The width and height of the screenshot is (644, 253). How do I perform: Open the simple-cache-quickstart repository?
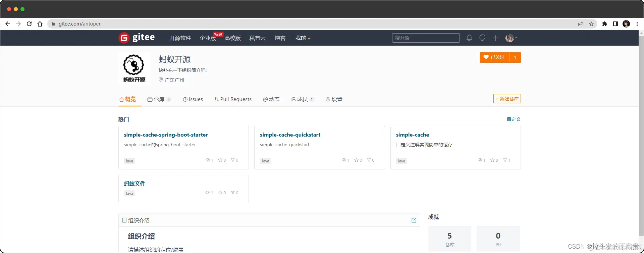pos(290,135)
